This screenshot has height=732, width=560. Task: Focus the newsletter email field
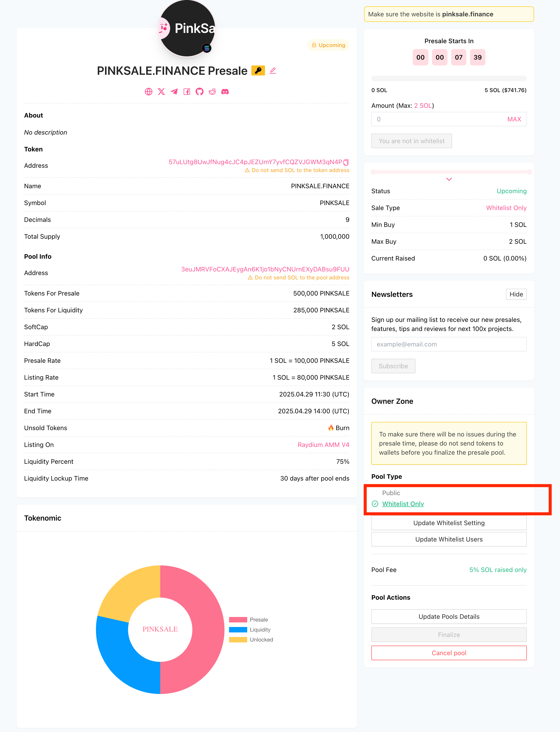449,344
